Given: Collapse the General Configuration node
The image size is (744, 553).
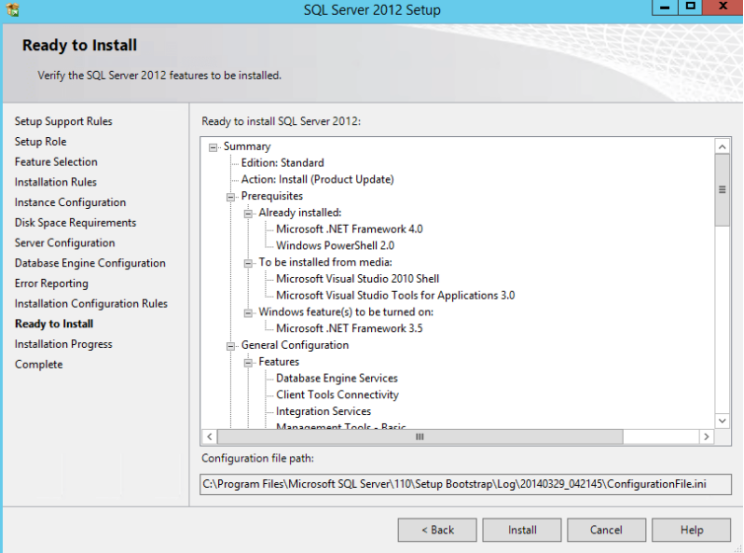Looking at the screenshot, I should (x=231, y=346).
